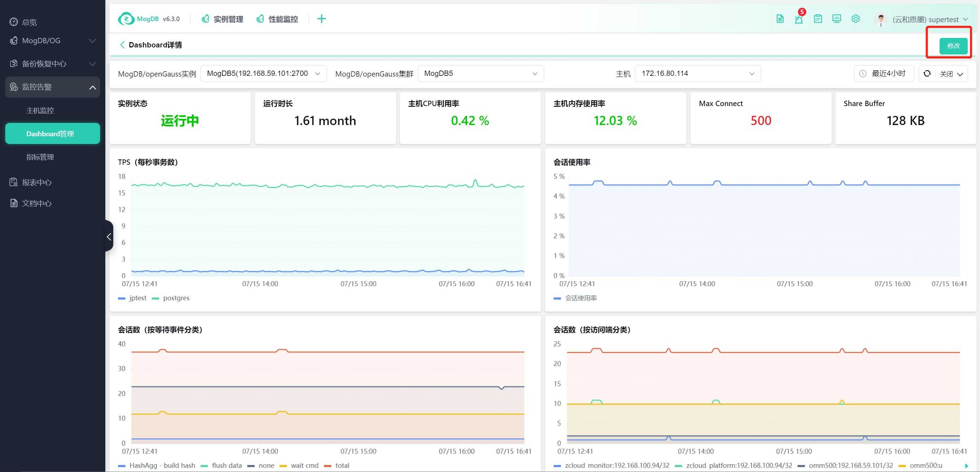The width and height of the screenshot is (980, 472).
Task: Open auto-refresh dropdown showing 关闭
Action: (x=952, y=74)
